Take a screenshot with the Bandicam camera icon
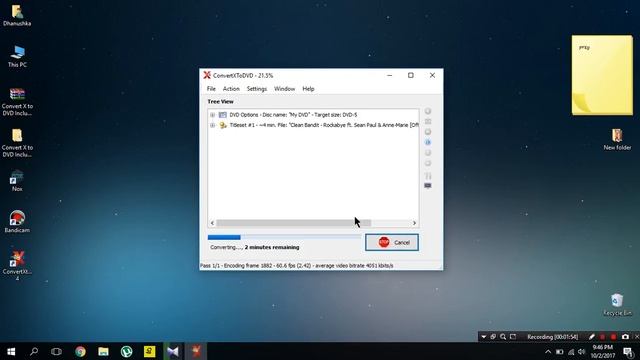The image size is (640, 360). (625, 337)
